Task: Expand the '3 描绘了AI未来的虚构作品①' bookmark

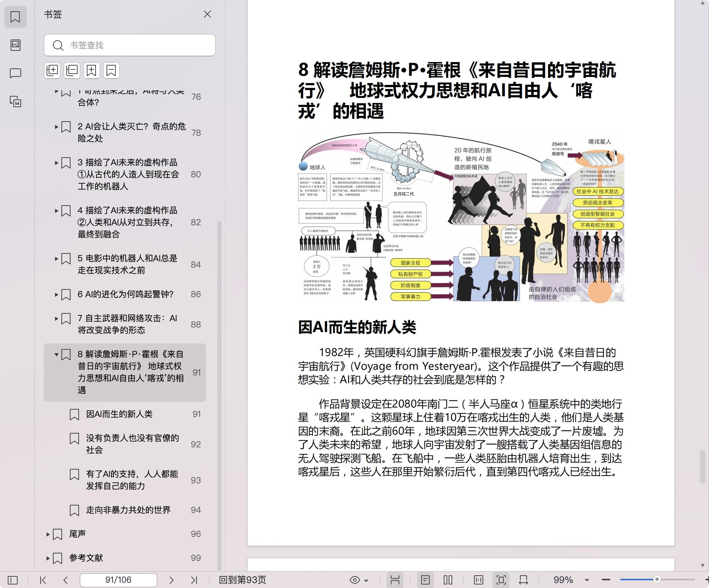Action: (56, 163)
